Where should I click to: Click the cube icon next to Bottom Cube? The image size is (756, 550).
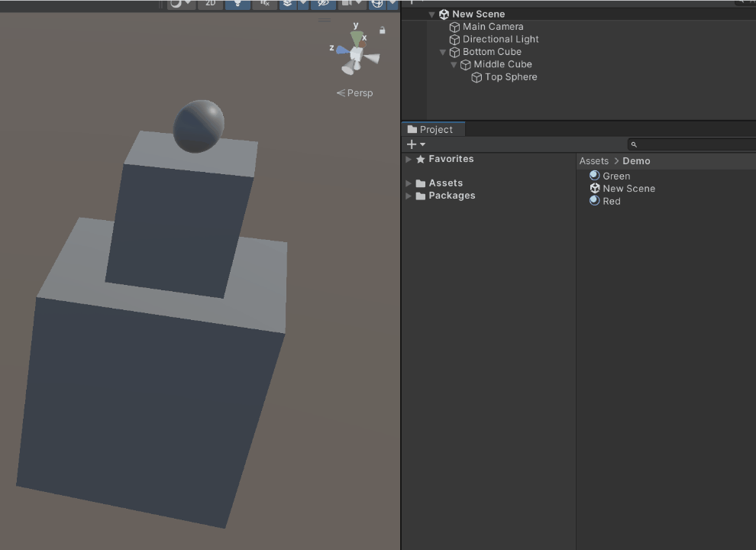coord(454,52)
